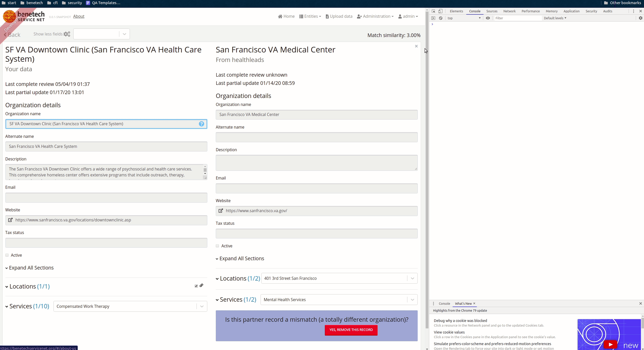This screenshot has width=644, height=350.
Task: Open DevTools settings gear
Action: pos(640,18)
